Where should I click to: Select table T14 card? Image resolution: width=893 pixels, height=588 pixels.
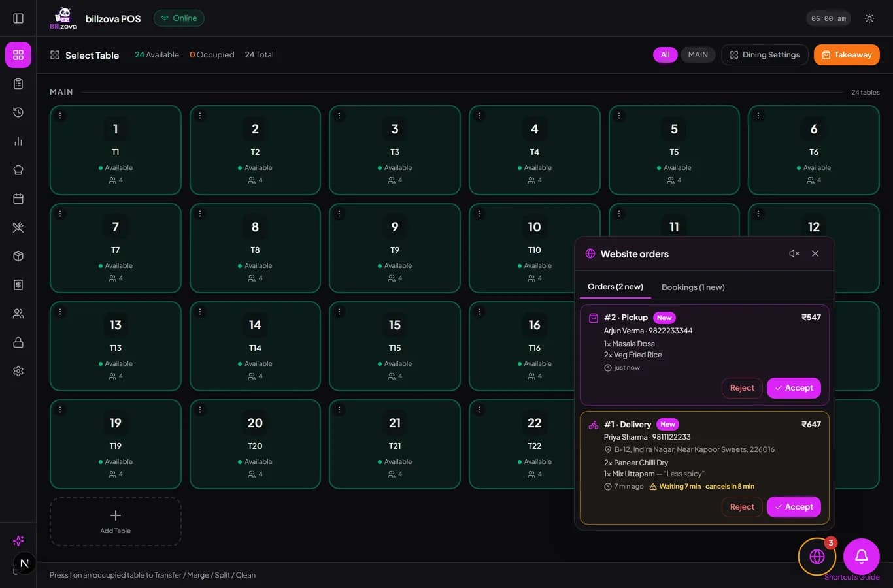point(255,346)
